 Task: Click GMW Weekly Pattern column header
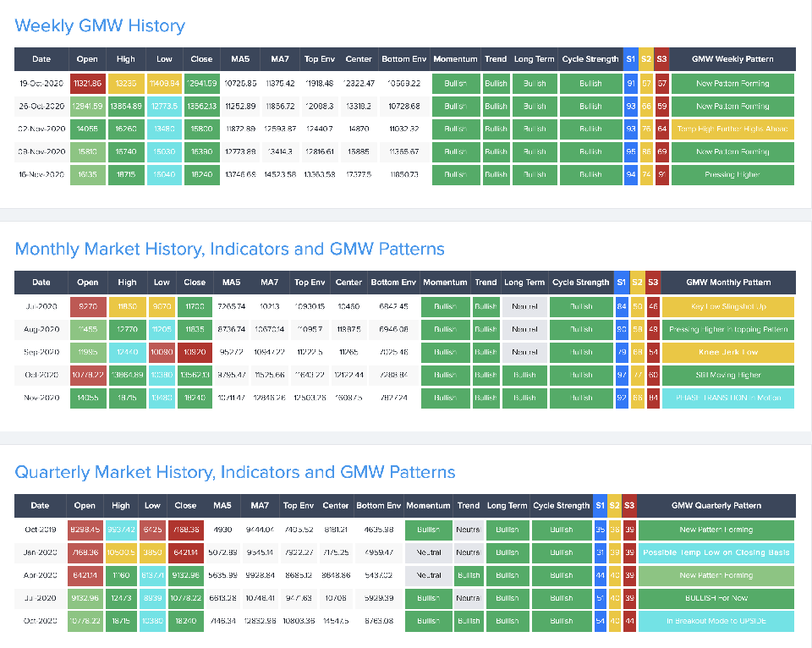click(732, 59)
